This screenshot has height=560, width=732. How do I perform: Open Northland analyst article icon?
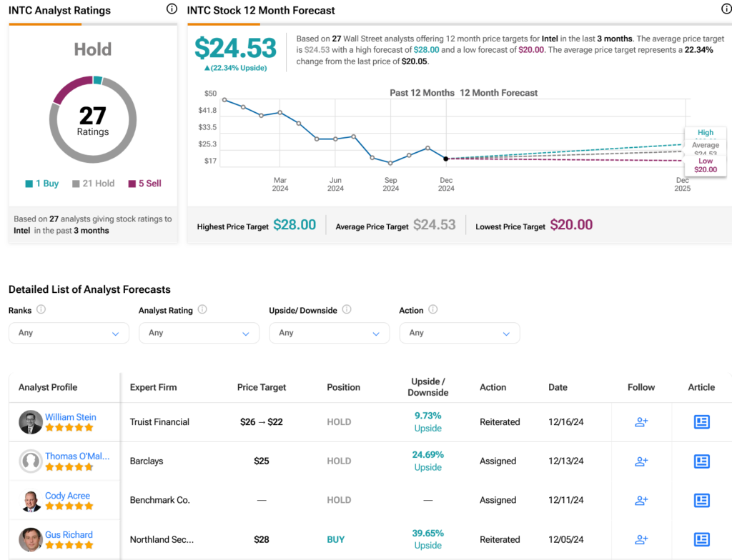coord(702,540)
